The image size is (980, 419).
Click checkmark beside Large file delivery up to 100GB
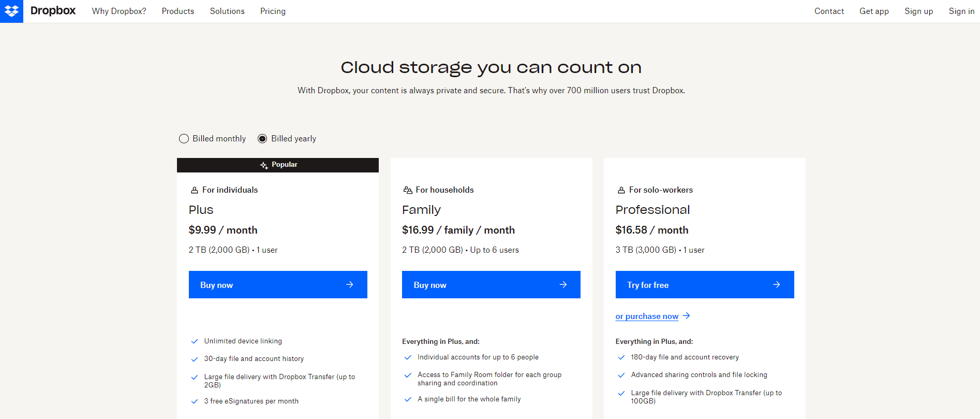pos(621,393)
